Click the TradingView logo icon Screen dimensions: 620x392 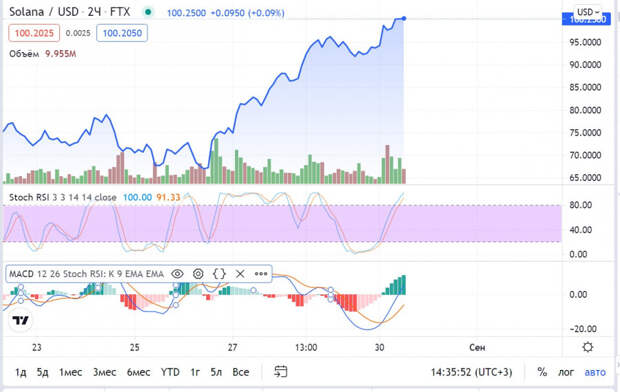(x=20, y=320)
